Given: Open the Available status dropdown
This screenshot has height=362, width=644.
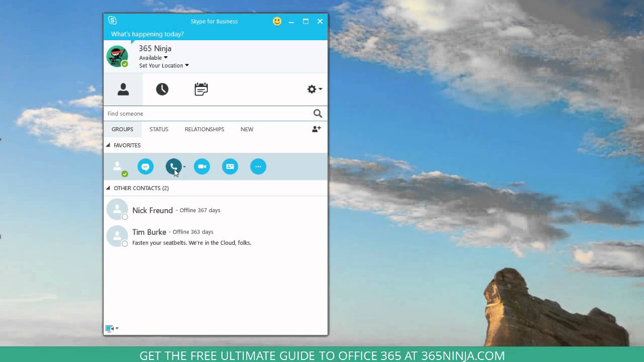Looking at the screenshot, I should pyautogui.click(x=153, y=58).
